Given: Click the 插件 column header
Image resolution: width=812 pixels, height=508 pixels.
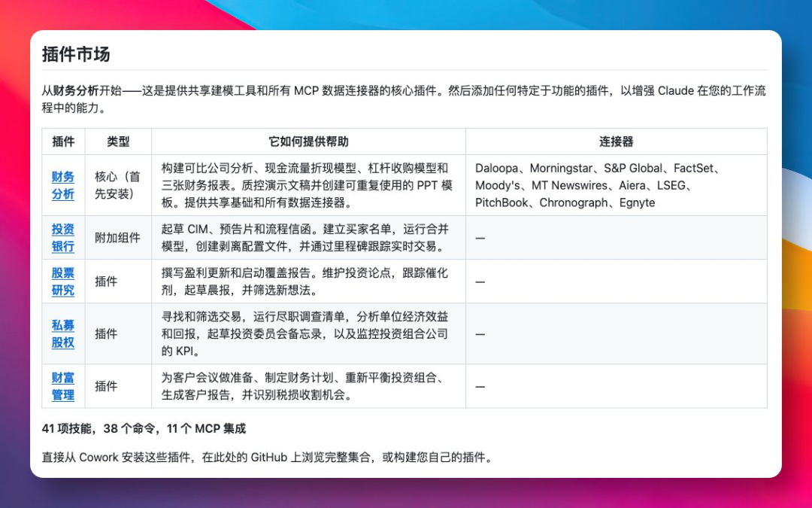Looking at the screenshot, I should [x=63, y=141].
